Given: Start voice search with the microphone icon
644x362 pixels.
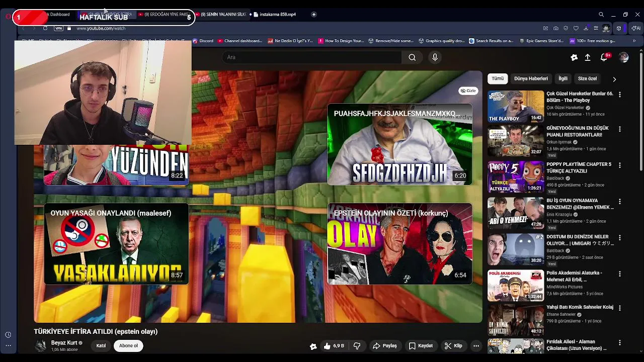Looking at the screenshot, I should tap(435, 57).
